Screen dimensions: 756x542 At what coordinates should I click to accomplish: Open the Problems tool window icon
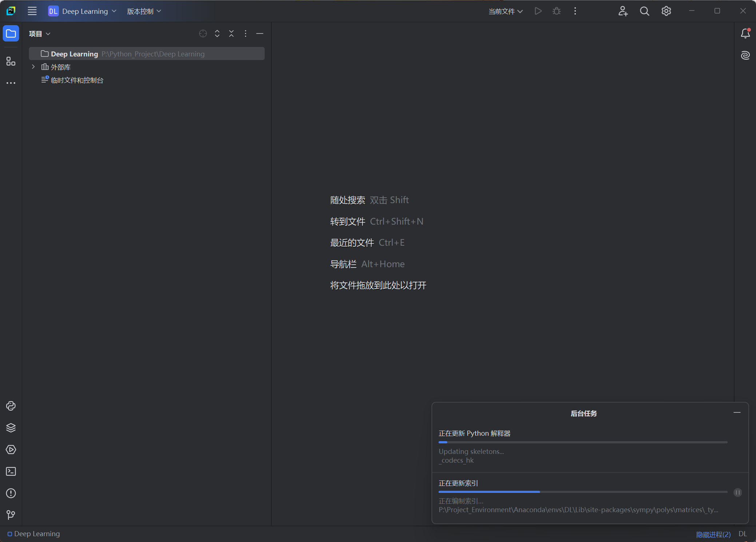[x=11, y=493]
